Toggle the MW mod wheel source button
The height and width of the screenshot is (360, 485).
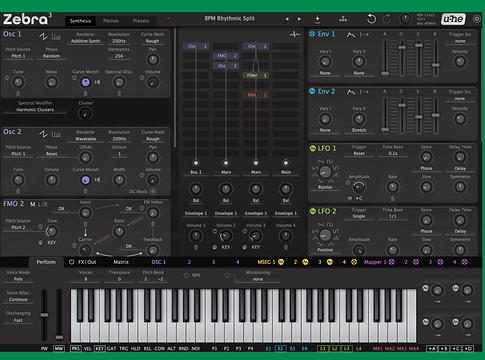[x=59, y=349]
